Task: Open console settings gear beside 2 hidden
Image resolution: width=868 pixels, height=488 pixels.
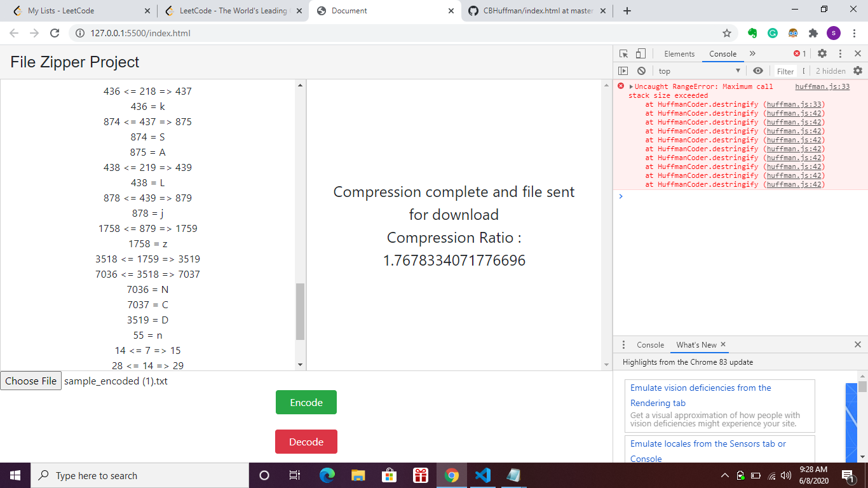Action: pyautogui.click(x=858, y=71)
